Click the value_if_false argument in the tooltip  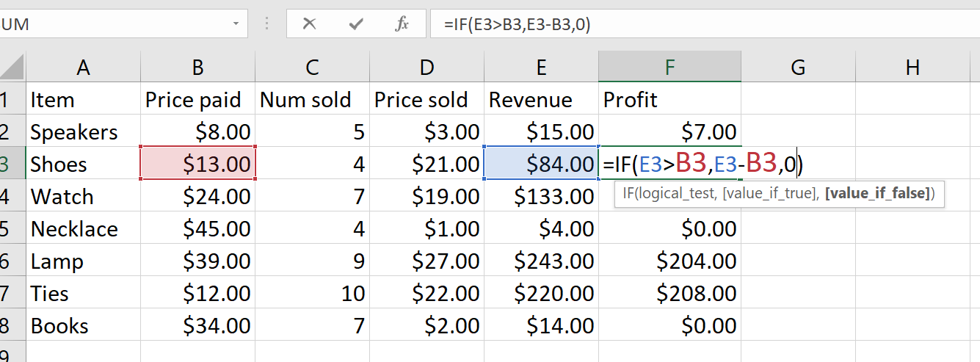(879, 195)
